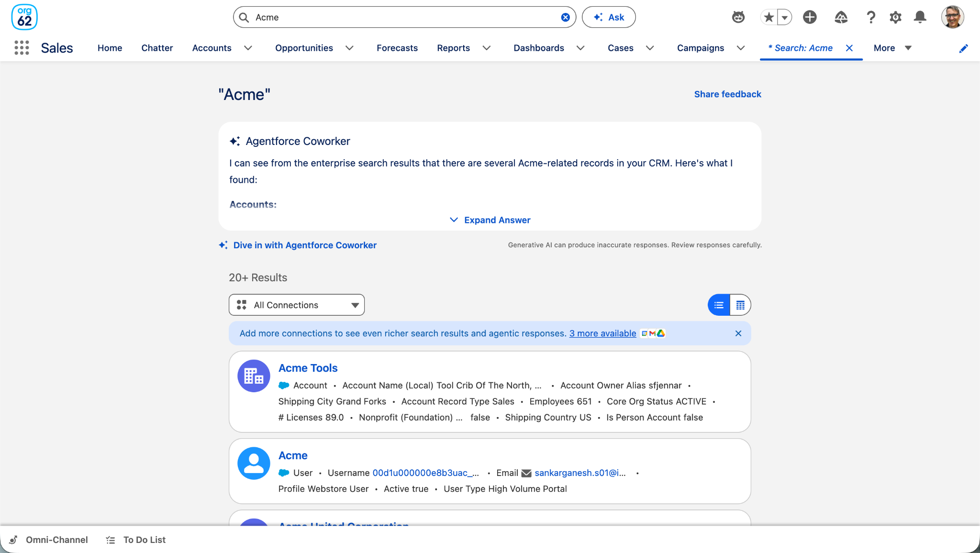Click the 'Shipping City Grand Forks' text
Image resolution: width=980 pixels, height=553 pixels.
point(332,401)
